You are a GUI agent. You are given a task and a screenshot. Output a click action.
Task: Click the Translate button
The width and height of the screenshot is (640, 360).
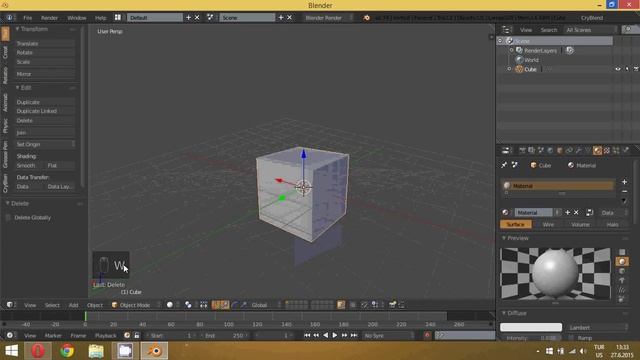[45, 43]
